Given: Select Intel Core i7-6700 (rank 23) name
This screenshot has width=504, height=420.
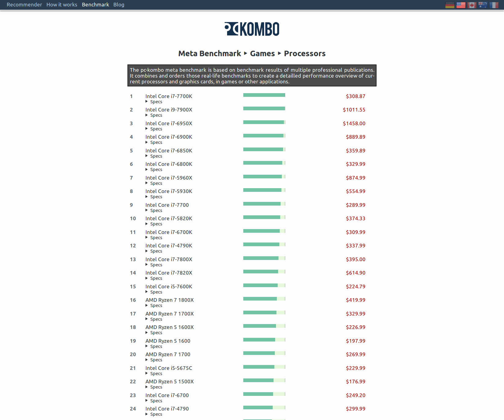Looking at the screenshot, I should tap(167, 395).
